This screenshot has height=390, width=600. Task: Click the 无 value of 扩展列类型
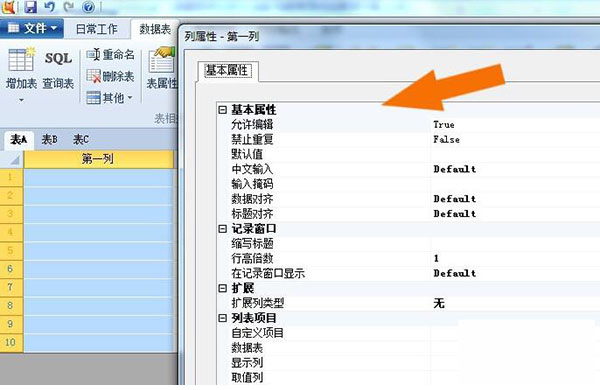click(439, 304)
